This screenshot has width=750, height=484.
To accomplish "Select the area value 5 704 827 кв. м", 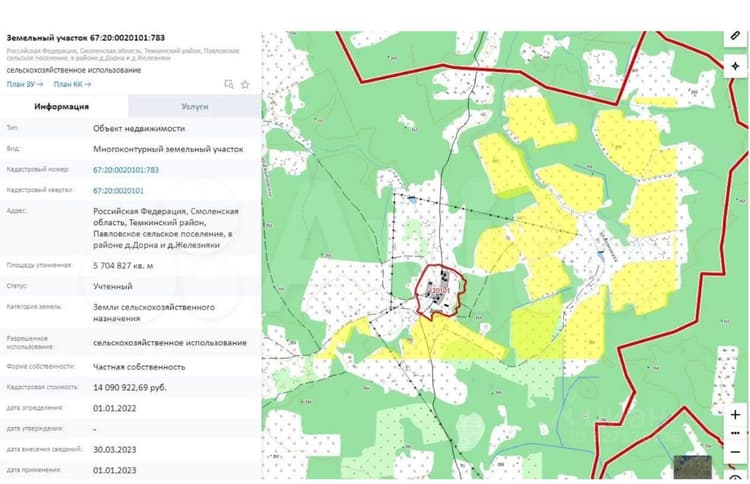I will point(123,265).
